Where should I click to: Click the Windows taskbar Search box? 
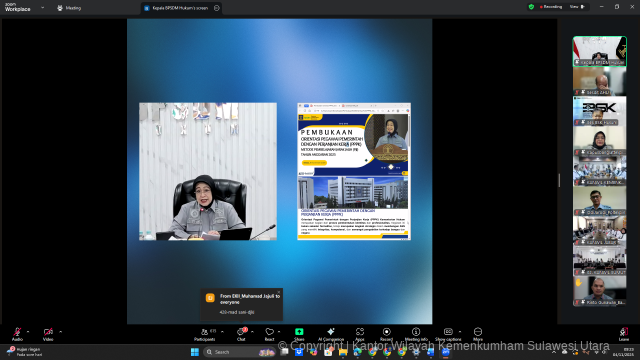pyautogui.click(x=240, y=352)
